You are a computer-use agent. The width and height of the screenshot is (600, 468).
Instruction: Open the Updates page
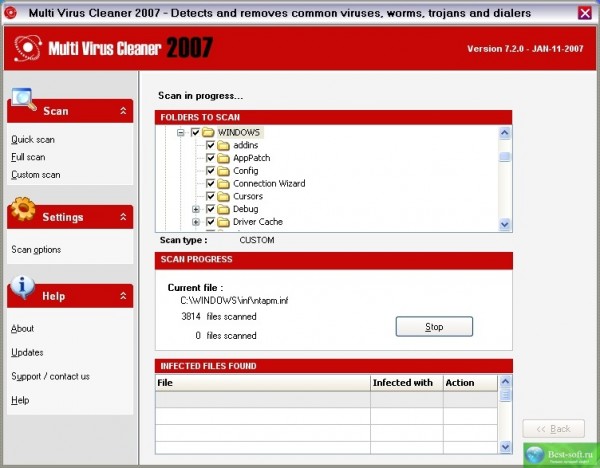[27, 352]
